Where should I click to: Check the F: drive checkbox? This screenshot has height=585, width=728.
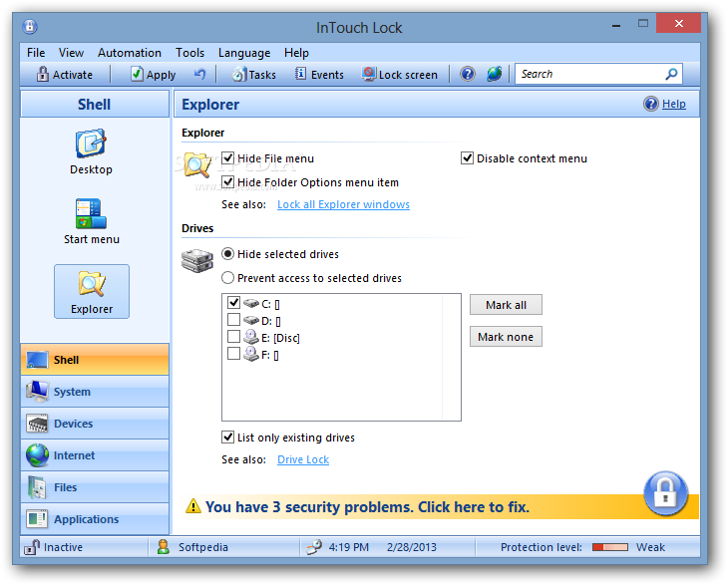(x=233, y=354)
